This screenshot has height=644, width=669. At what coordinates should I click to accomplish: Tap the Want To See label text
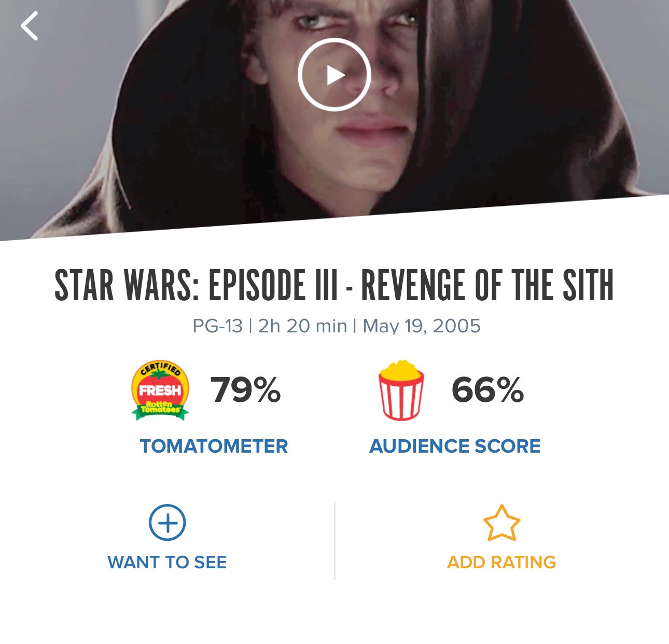tap(168, 563)
